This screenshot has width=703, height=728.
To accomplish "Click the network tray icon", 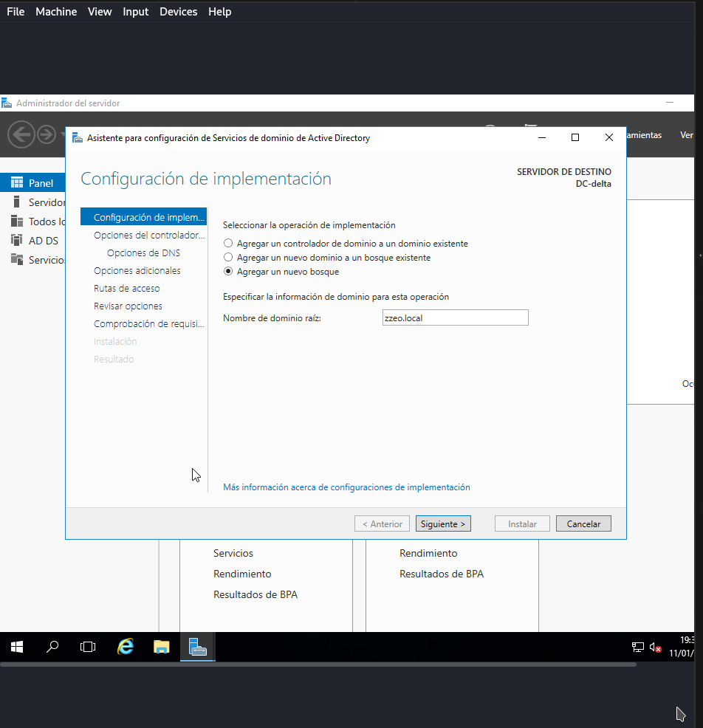I will coord(638,648).
